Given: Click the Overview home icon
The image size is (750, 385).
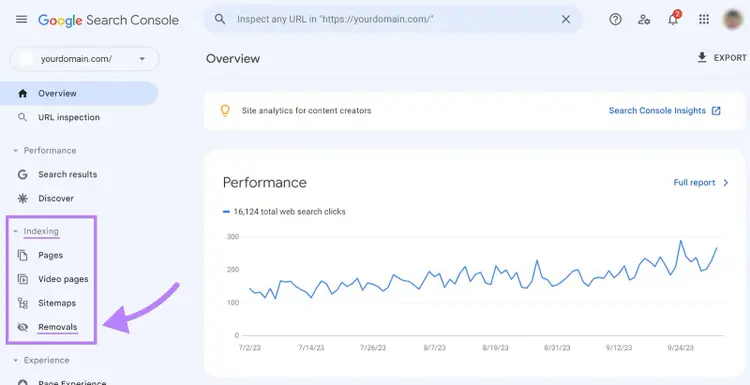Looking at the screenshot, I should point(22,93).
